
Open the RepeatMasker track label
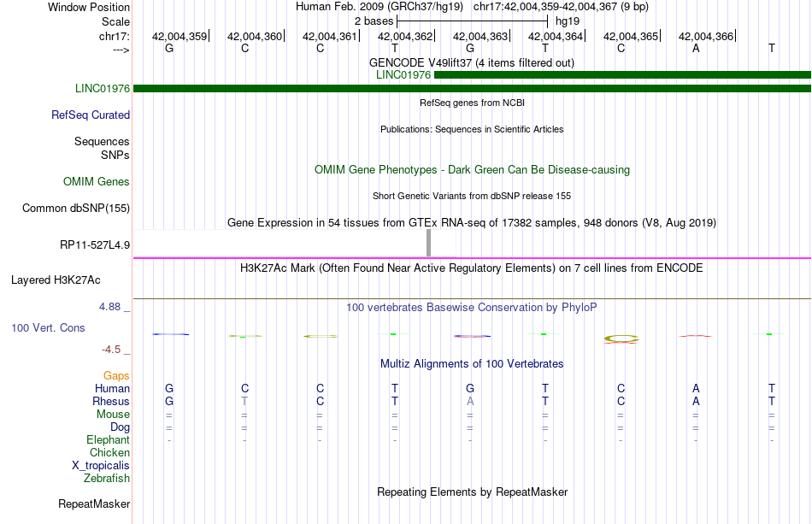click(x=94, y=504)
